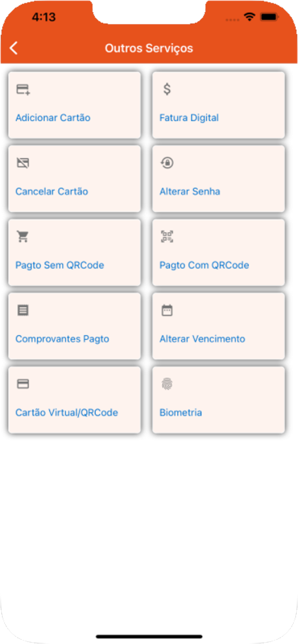The image size is (298, 644).
Task: Click the crossed-out card icon
Action: pyautogui.click(x=23, y=163)
